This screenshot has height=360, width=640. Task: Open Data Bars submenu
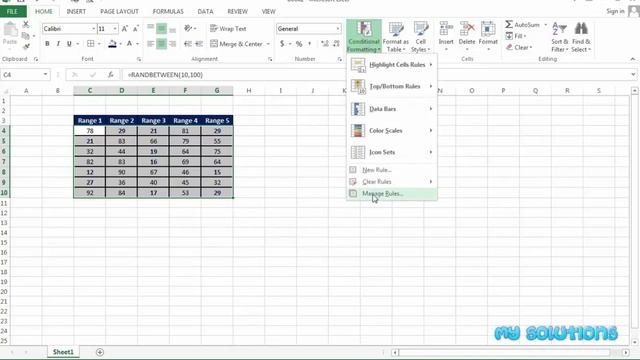click(x=392, y=109)
